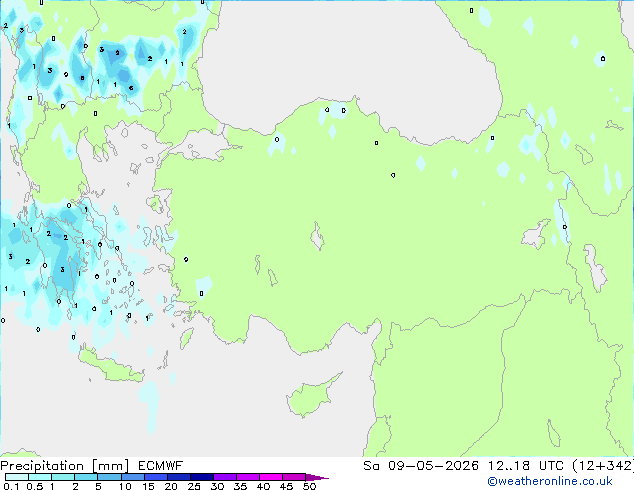Pick the 40 to 45 mm magenta swatch
The width and height of the screenshot is (634, 490).
coord(271,477)
